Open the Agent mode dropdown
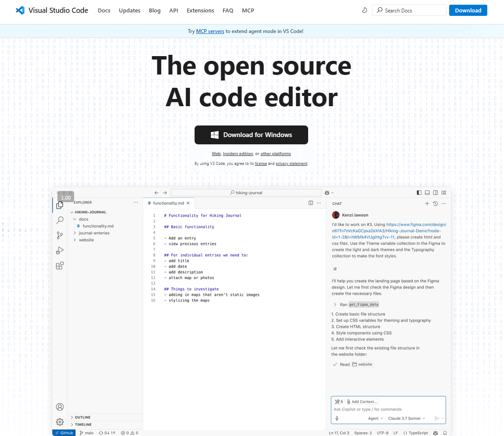Image resolution: width=504 pixels, height=436 pixels. point(375,418)
